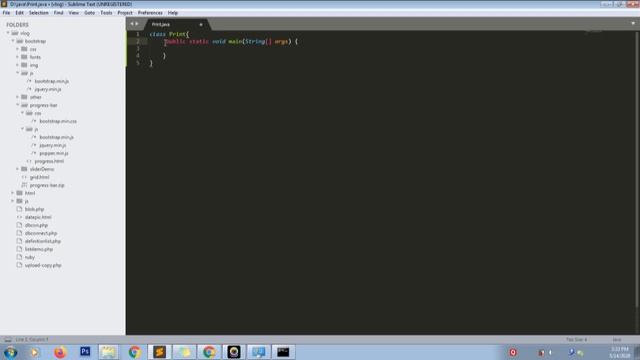Click the file icon beside dbcon.php
Screen dimensions: 640x360
(x=19, y=225)
